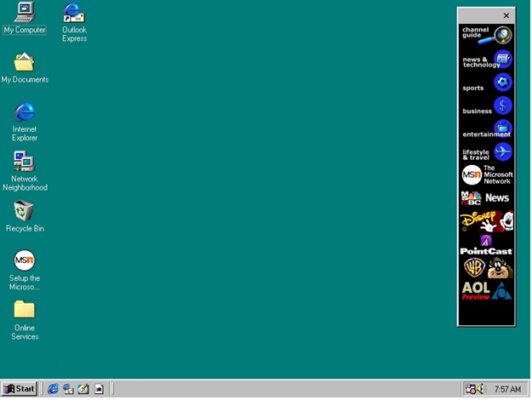
Task: Click the Recycle Bin icon
Action: pos(24,211)
